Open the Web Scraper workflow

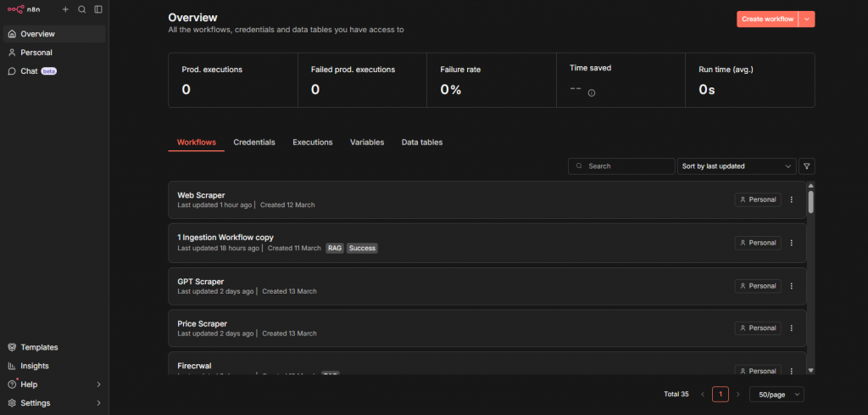[x=487, y=199]
